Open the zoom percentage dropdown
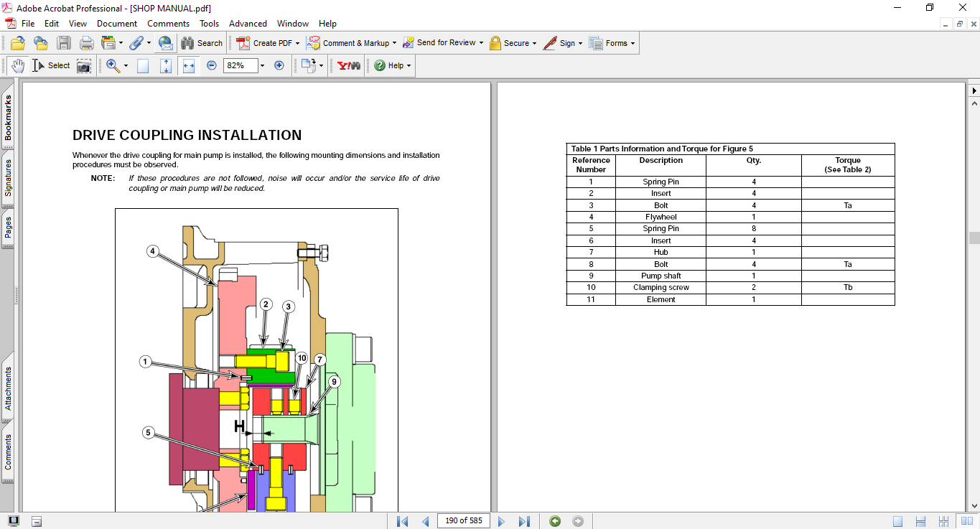This screenshot has width=980, height=529. tap(262, 65)
